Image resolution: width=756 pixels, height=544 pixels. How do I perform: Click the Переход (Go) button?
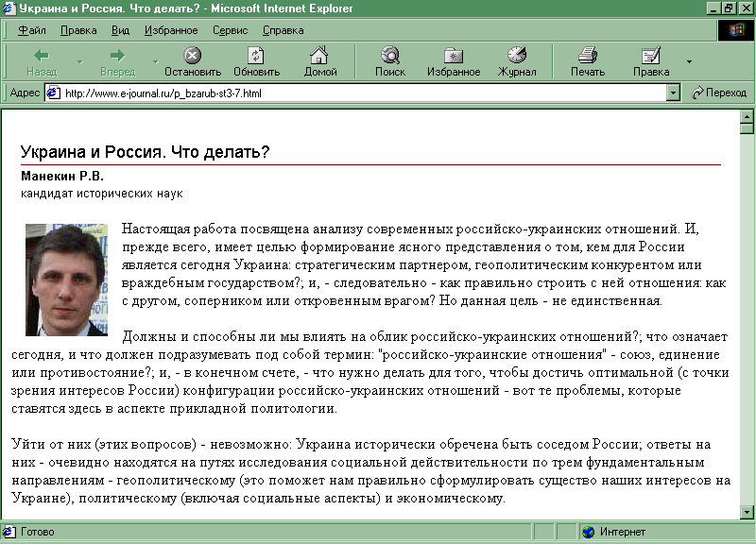719,93
